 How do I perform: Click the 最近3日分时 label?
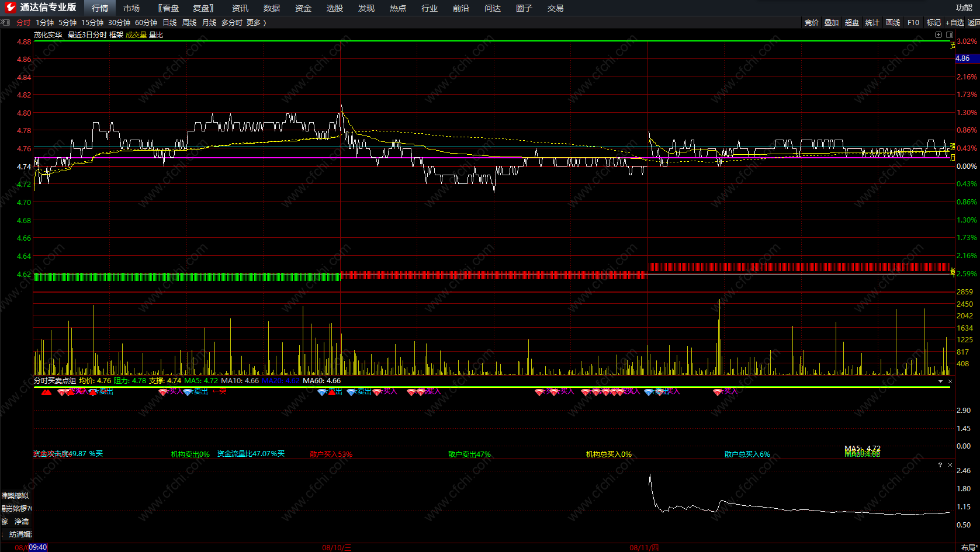pos(87,35)
